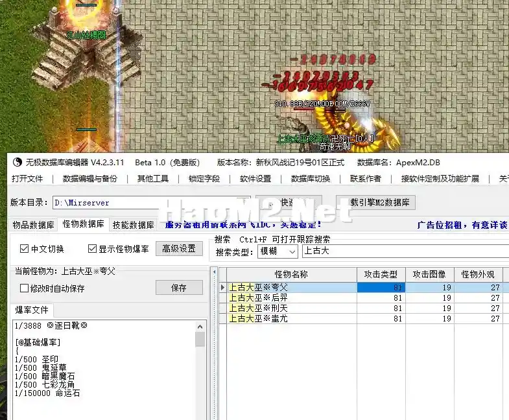The image size is (509, 420).
Task: Click the 怪物名称 column header
Action: tap(292, 275)
